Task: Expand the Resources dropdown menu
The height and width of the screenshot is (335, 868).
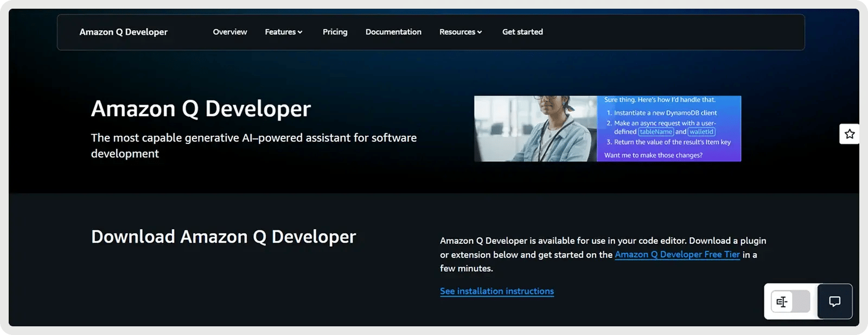Action: pos(460,32)
